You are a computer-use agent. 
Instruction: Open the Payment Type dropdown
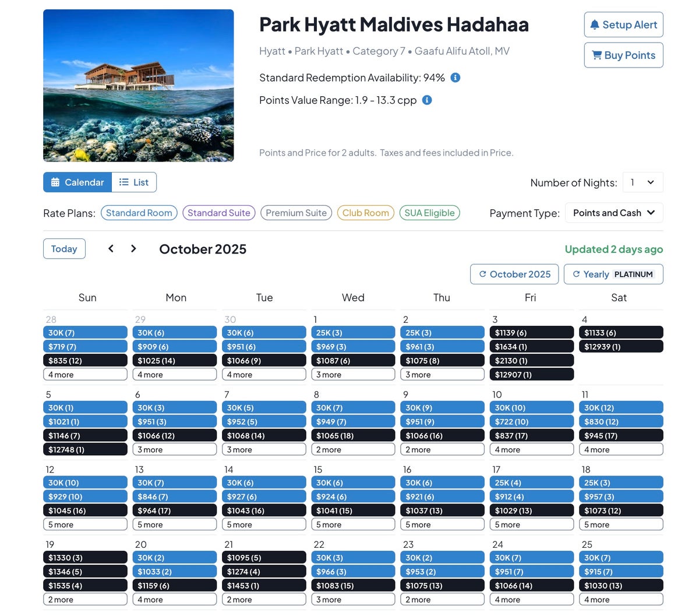coord(613,213)
